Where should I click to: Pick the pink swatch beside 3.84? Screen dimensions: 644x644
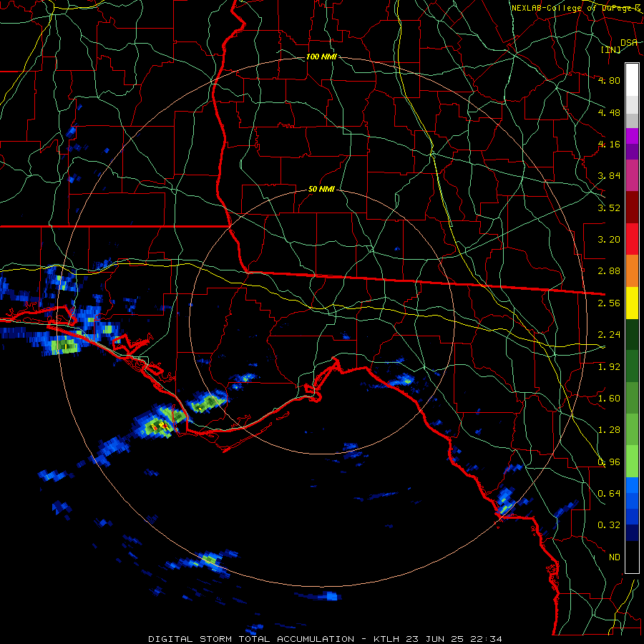click(x=632, y=175)
